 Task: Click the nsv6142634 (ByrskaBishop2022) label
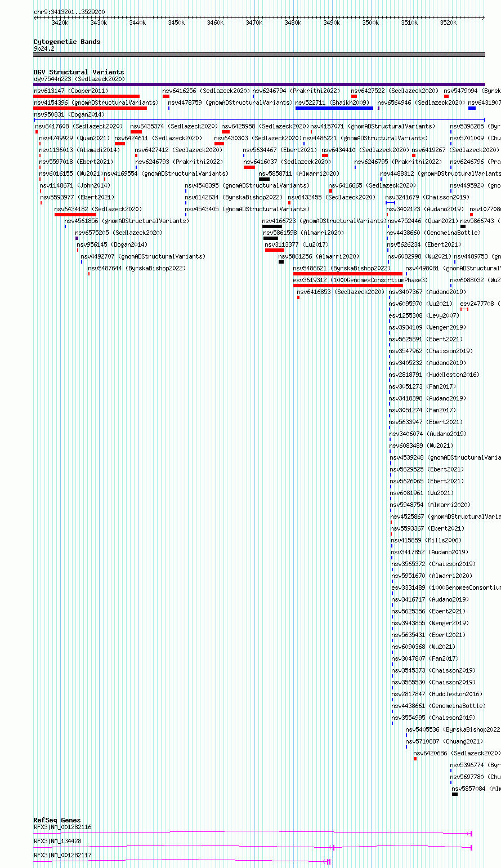point(234,197)
